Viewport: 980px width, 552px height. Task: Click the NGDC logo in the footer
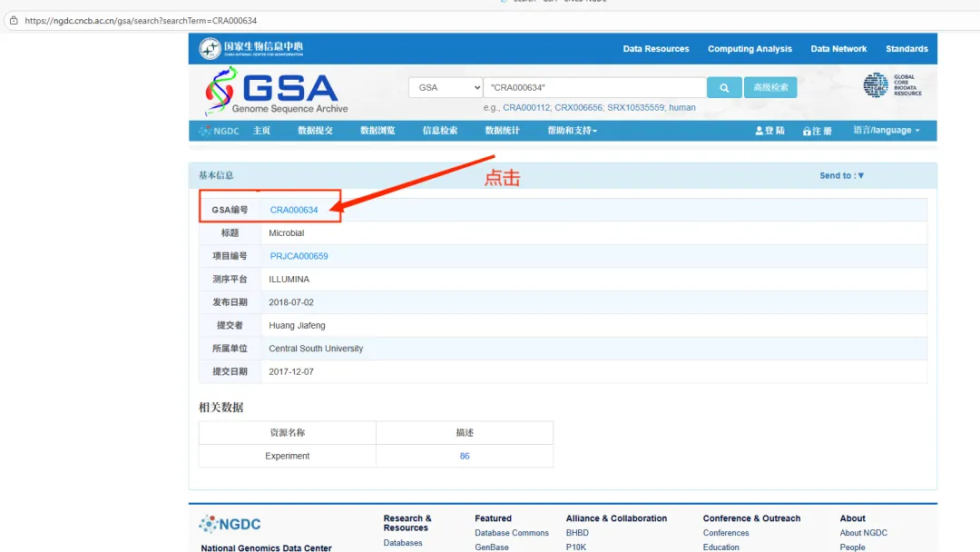coord(230,524)
